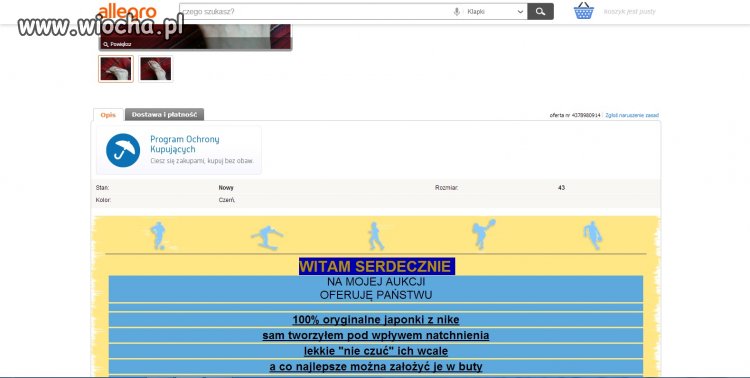Click 'sam tworzyłem pod wpływem natchnienia' line
This screenshot has height=378, width=750.
375,335
